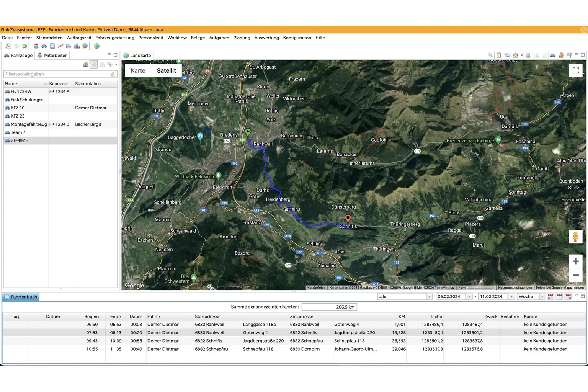Screen dimensions: 588x392
Task: Open Nutzungsbedingungen link on map
Action: (514, 288)
